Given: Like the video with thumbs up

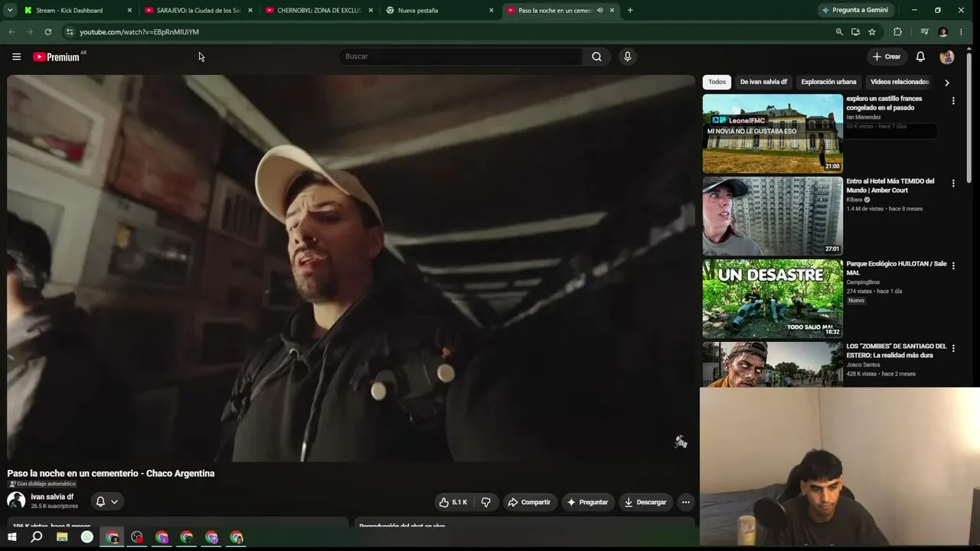Looking at the screenshot, I should pos(453,502).
